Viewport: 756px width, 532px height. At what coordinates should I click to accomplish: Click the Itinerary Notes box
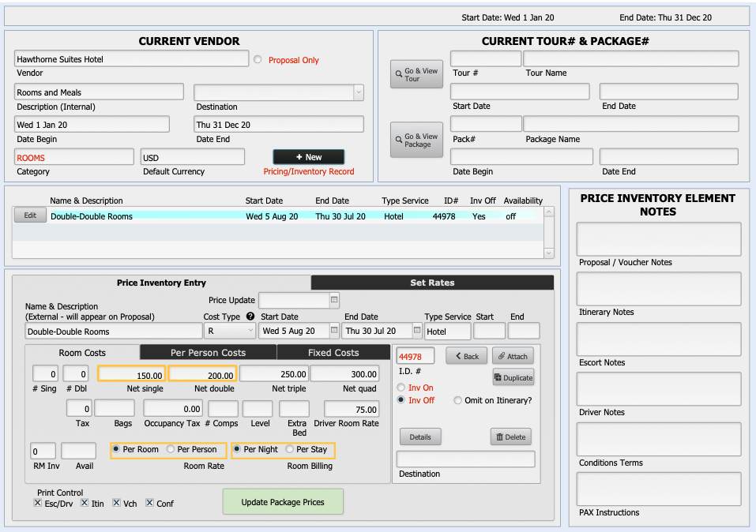coord(659,289)
